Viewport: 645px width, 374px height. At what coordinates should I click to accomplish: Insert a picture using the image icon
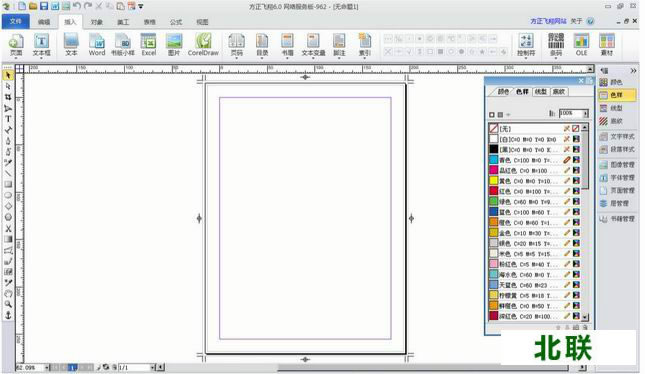(174, 45)
